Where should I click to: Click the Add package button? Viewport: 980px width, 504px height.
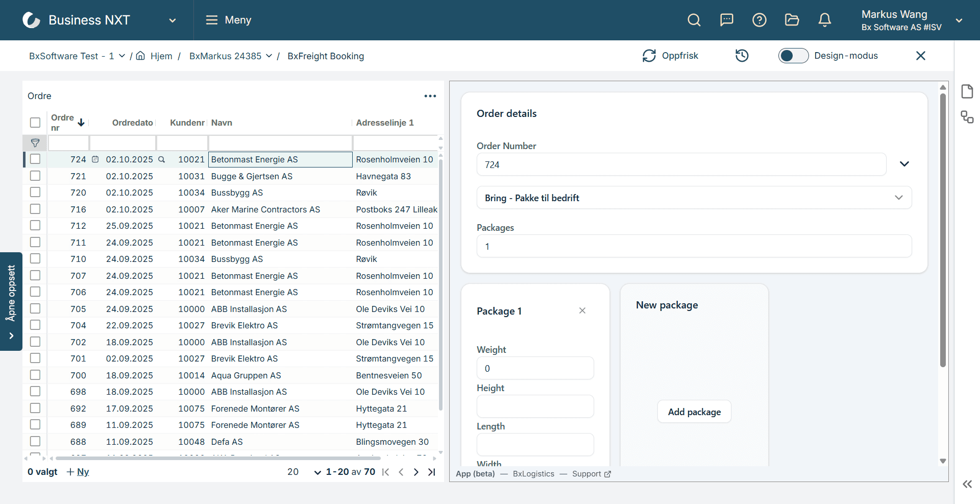click(x=694, y=412)
